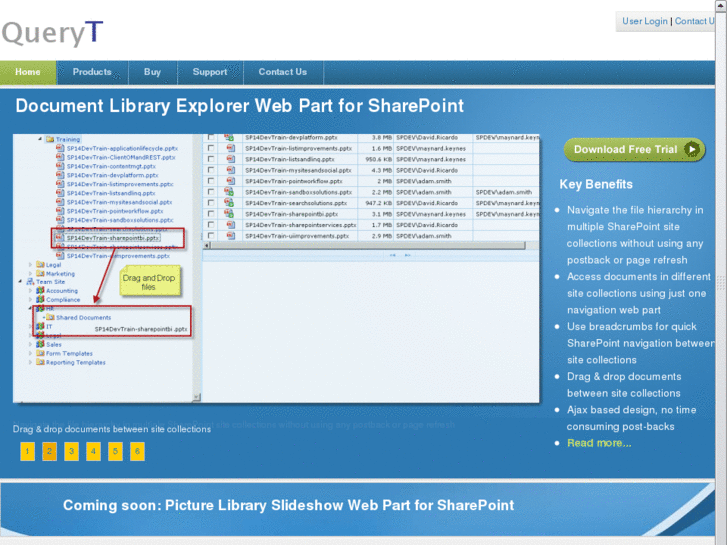Click the User Login link
Viewport: 727px width, 545px height.
(x=644, y=21)
